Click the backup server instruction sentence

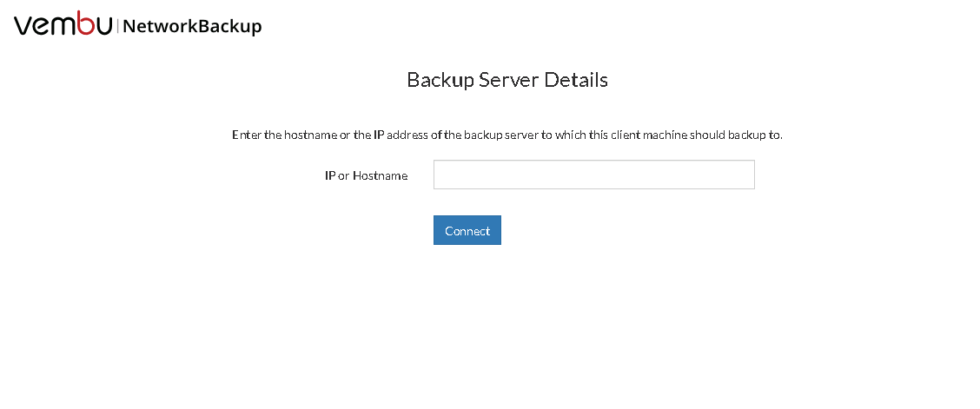(507, 135)
